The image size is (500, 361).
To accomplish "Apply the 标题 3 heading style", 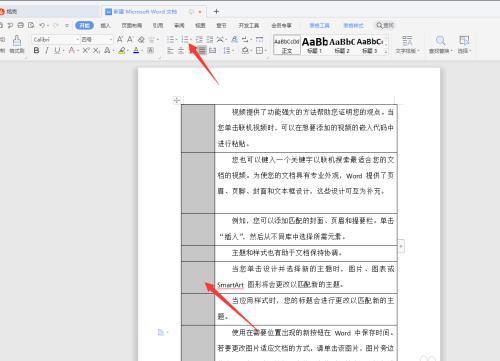I will pyautogui.click(x=369, y=45).
